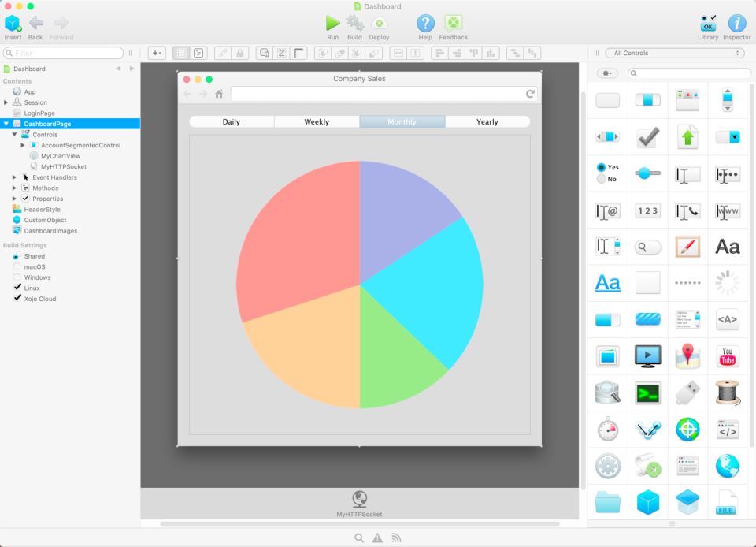Expand Event Handlers in the navigator
Screen dimensions: 756x547
13,177
